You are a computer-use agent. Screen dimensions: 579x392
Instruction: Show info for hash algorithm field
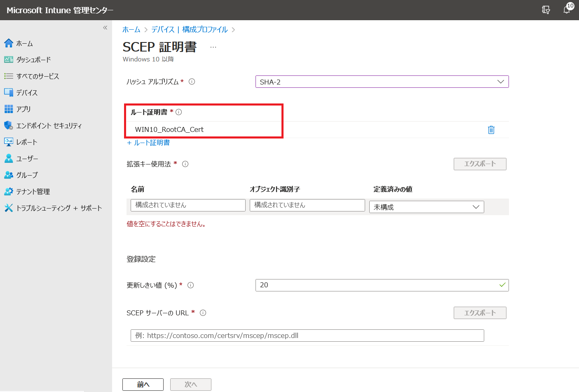pos(192,82)
